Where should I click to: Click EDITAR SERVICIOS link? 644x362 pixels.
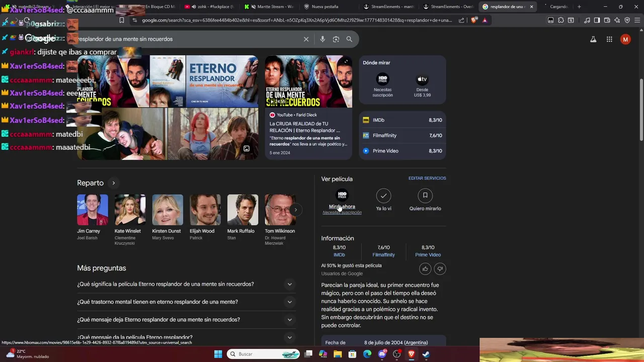tap(427, 178)
